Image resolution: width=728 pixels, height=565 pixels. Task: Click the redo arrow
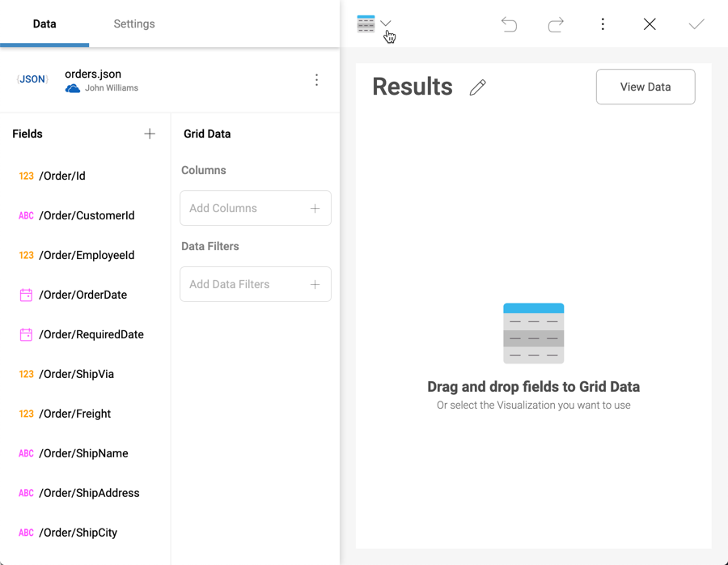tap(556, 24)
